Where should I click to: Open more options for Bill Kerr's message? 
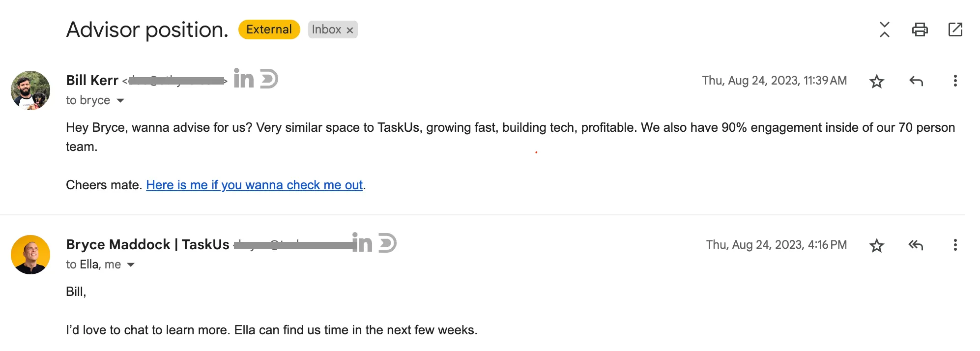pyautogui.click(x=955, y=81)
